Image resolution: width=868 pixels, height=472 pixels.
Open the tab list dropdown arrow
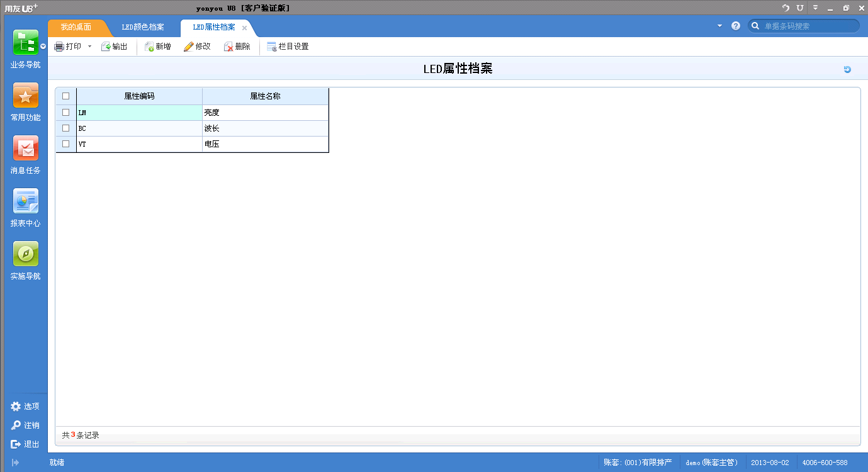pyautogui.click(x=719, y=26)
